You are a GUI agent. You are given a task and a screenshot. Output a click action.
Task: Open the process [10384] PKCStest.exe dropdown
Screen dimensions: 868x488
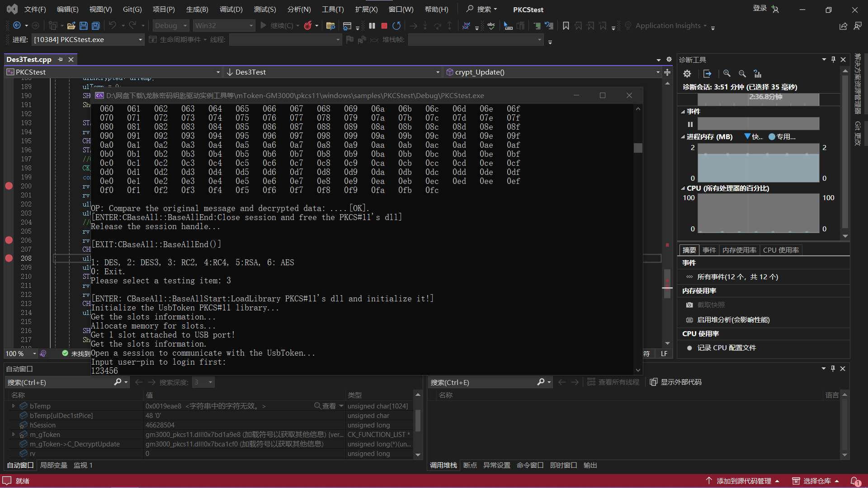coord(140,40)
